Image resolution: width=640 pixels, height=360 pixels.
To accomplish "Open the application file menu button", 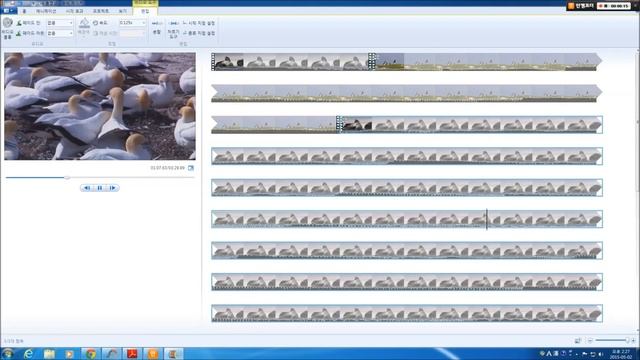I will pyautogui.click(x=9, y=11).
